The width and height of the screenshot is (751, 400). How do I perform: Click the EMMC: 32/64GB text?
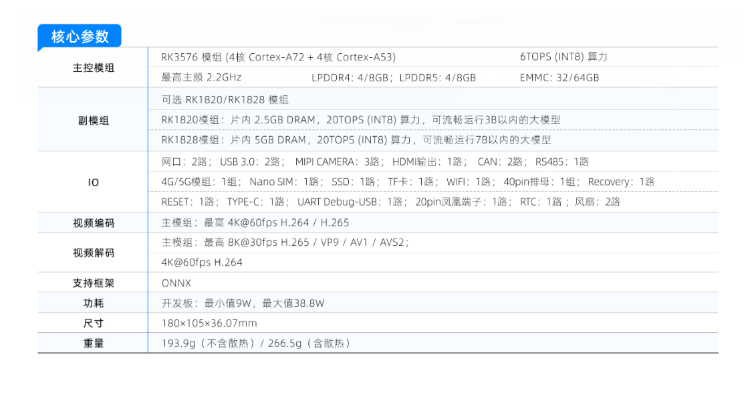(x=559, y=78)
